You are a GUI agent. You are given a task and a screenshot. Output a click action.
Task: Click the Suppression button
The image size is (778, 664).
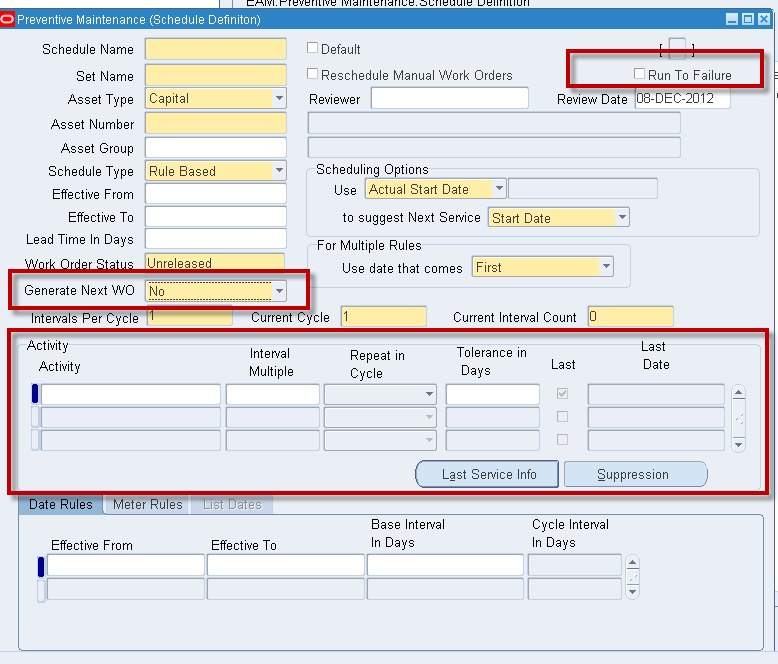click(636, 474)
